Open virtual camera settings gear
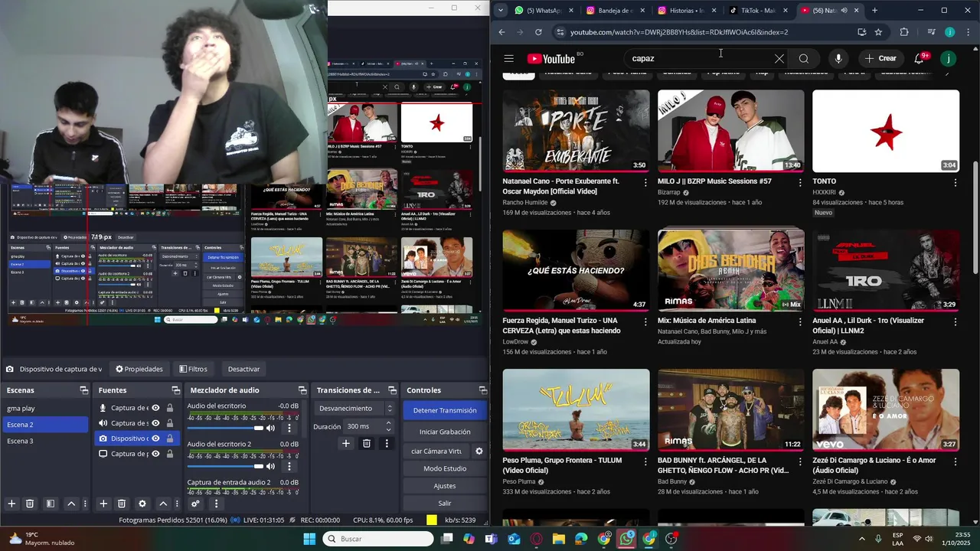The width and height of the screenshot is (980, 551). click(479, 451)
